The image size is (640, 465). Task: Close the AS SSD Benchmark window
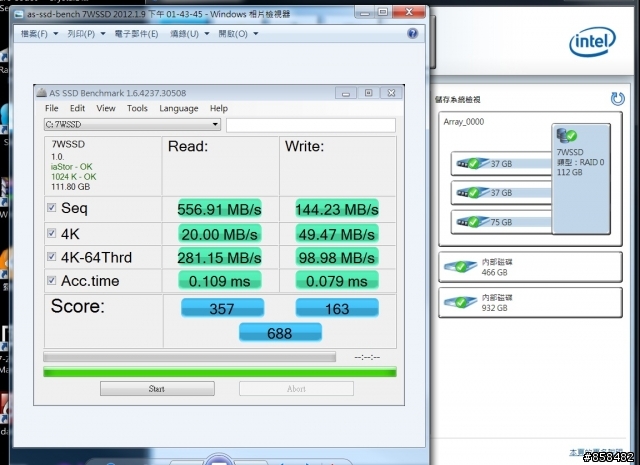pyautogui.click(x=391, y=93)
